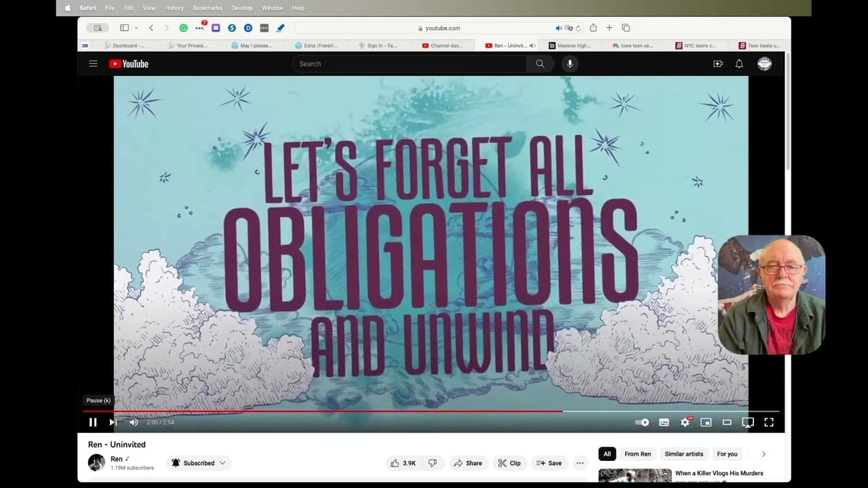This screenshot has height=488, width=868.
Task: Toggle theater mode view
Action: click(727, 422)
